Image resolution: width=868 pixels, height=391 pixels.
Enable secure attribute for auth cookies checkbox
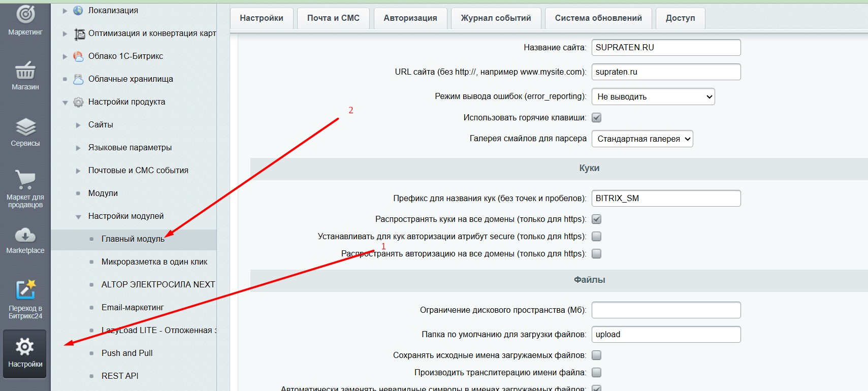click(x=597, y=237)
